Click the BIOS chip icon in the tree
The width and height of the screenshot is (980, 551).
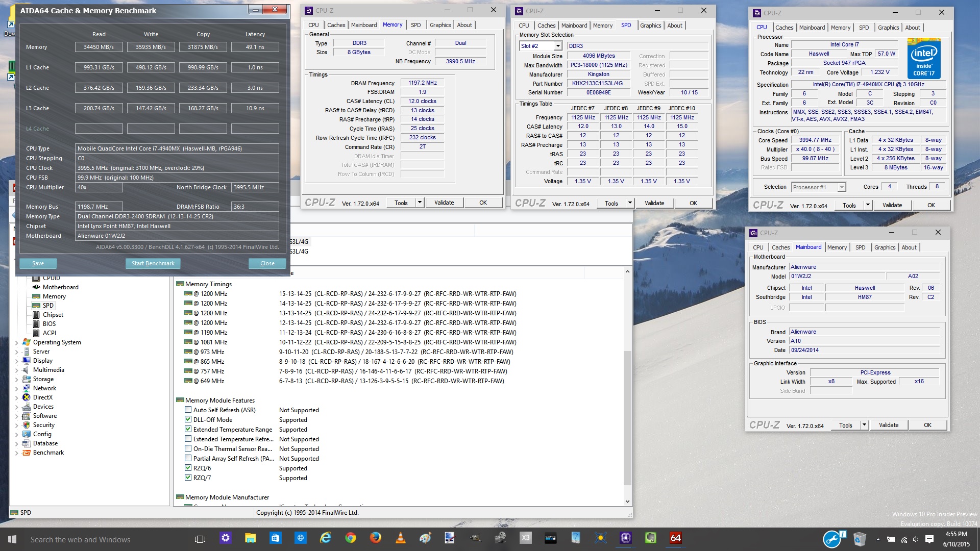click(36, 324)
